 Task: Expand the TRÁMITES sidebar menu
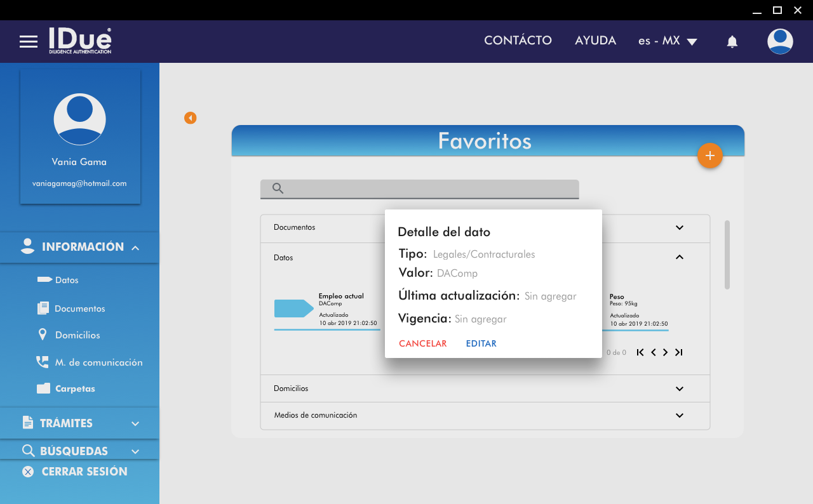pyautogui.click(x=79, y=423)
